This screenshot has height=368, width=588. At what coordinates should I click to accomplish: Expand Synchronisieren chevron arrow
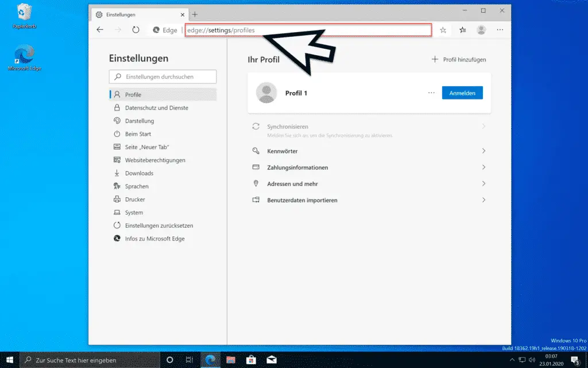[483, 126]
